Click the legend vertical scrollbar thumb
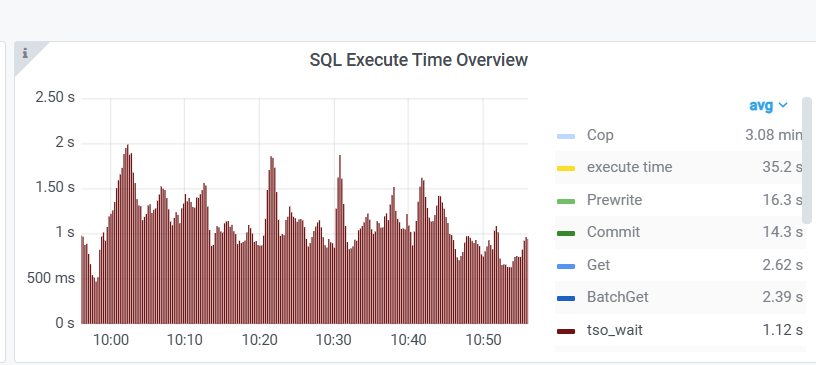Viewport: 816px width, 365px height. click(807, 160)
